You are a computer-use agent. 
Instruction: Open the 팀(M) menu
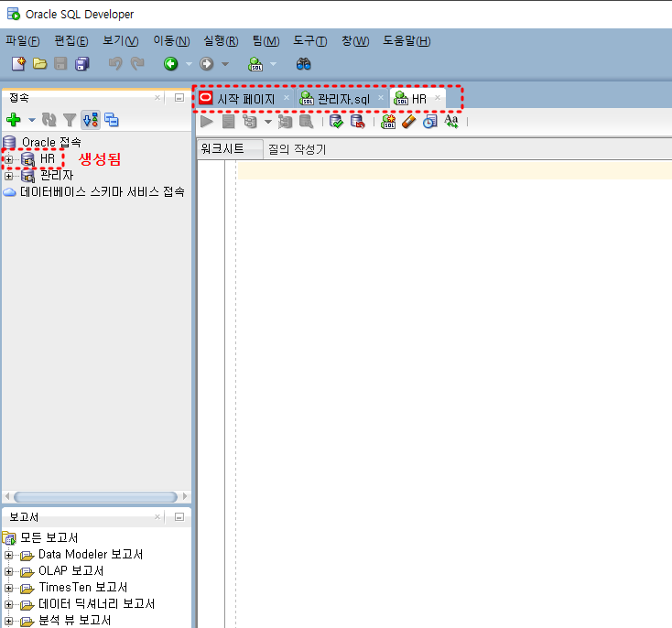click(266, 40)
